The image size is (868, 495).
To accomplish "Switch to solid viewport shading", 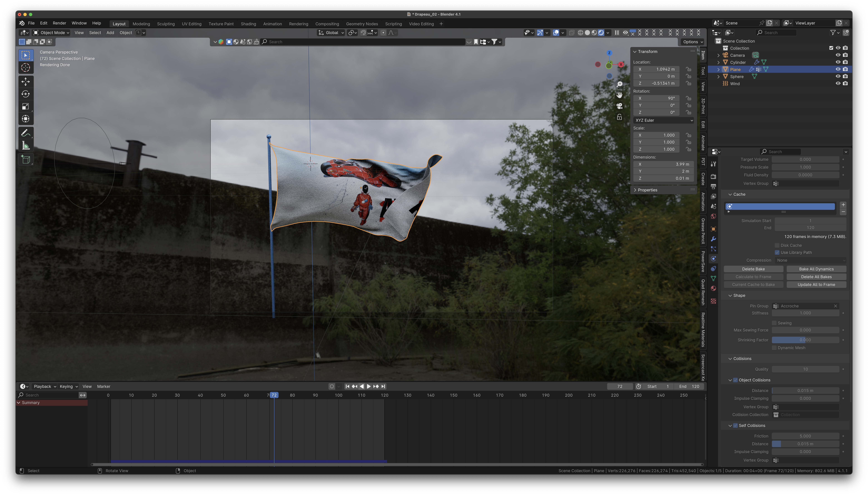I will [587, 33].
